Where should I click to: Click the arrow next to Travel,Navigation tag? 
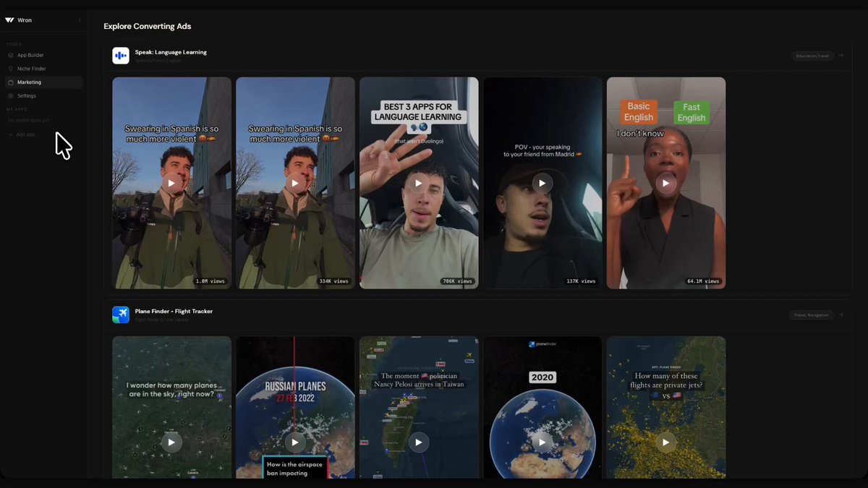pyautogui.click(x=841, y=315)
